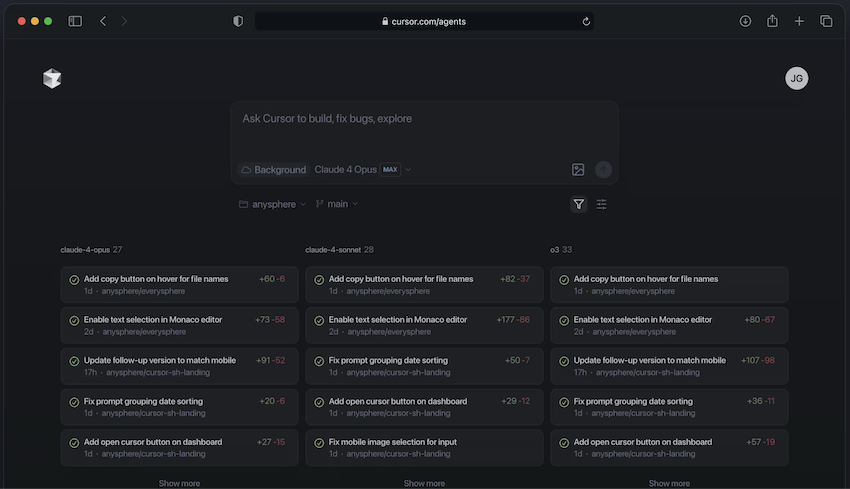Open sonnet 'Enable text selection in Monaco editor'
Image resolution: width=850 pixels, height=489 pixels.
coord(424,325)
